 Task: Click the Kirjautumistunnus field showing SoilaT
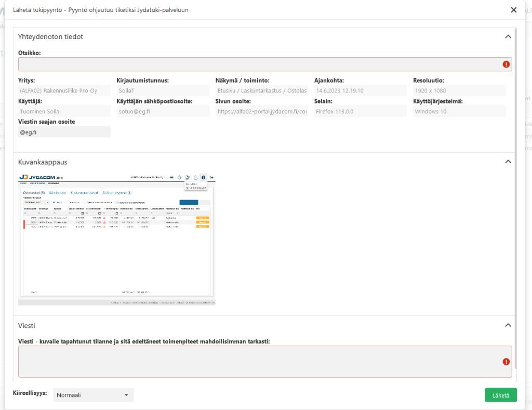pyautogui.click(x=163, y=90)
